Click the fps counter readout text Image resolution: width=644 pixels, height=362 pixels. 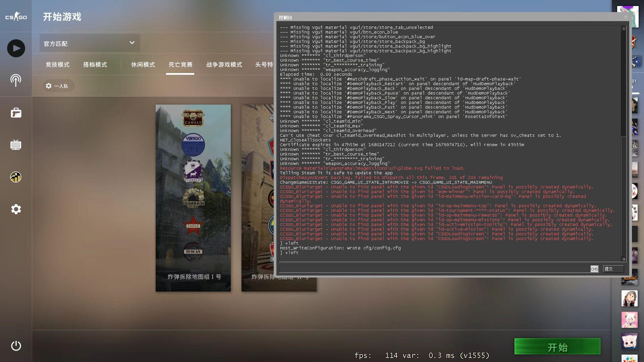click(422, 355)
